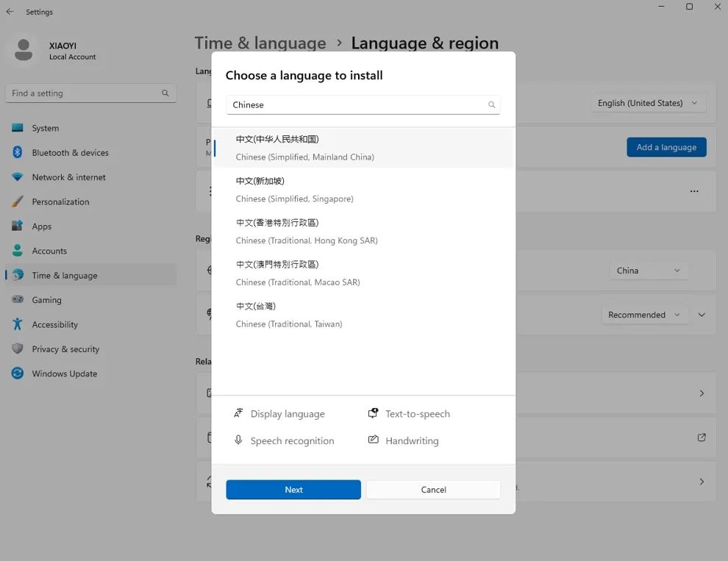
Task: Click the Display language icon
Action: click(238, 413)
